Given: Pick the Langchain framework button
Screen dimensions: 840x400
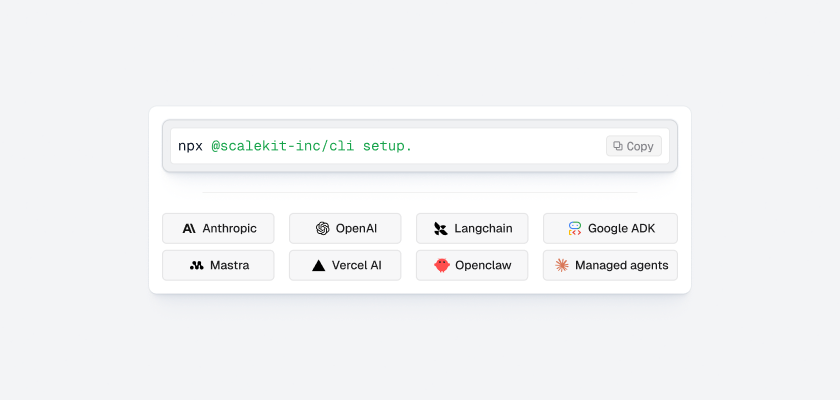Looking at the screenshot, I should click(x=472, y=229).
